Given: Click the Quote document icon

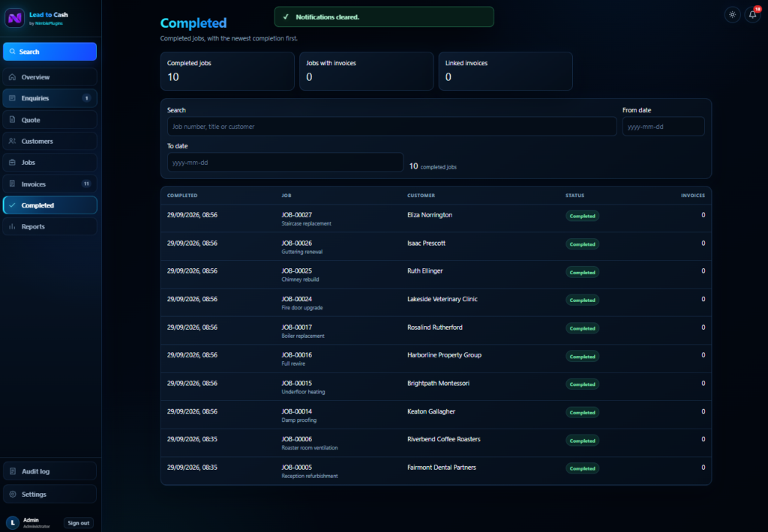Looking at the screenshot, I should pos(12,119).
